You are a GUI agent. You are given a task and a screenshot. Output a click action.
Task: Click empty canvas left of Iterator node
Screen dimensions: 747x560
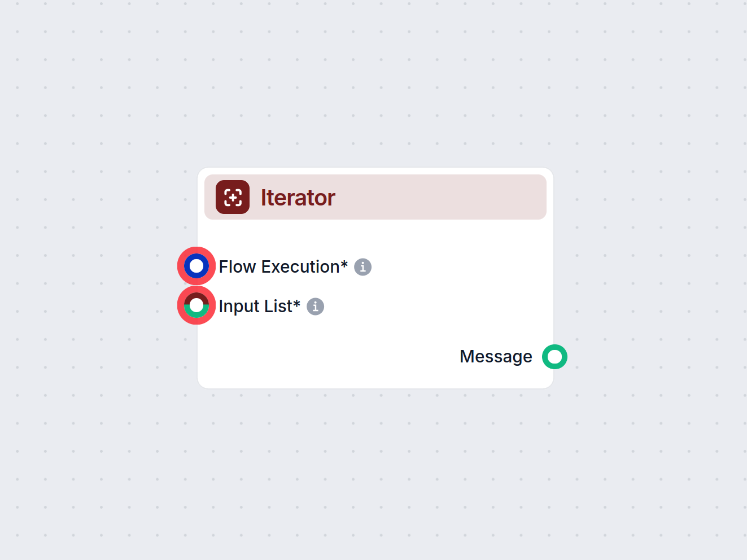85,277
